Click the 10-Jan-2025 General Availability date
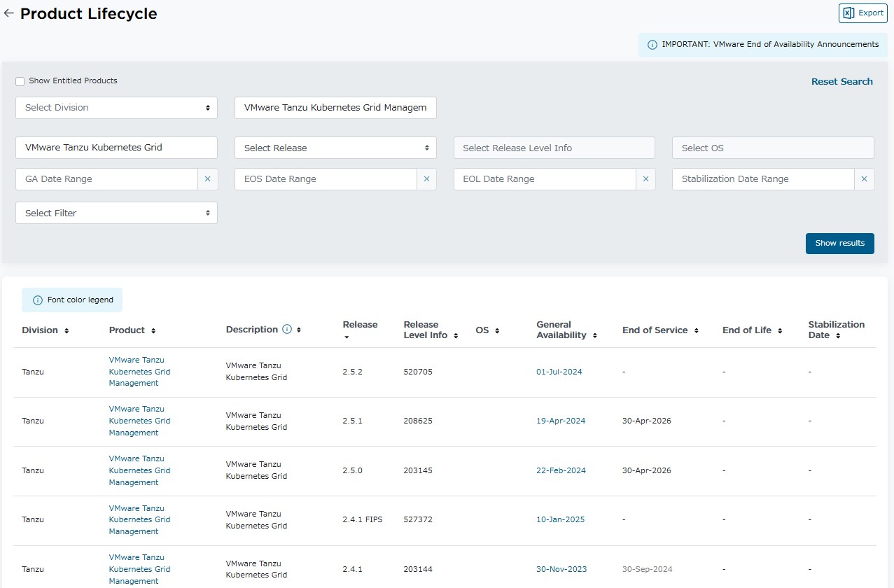Image resolution: width=894 pixels, height=588 pixels. tap(561, 519)
